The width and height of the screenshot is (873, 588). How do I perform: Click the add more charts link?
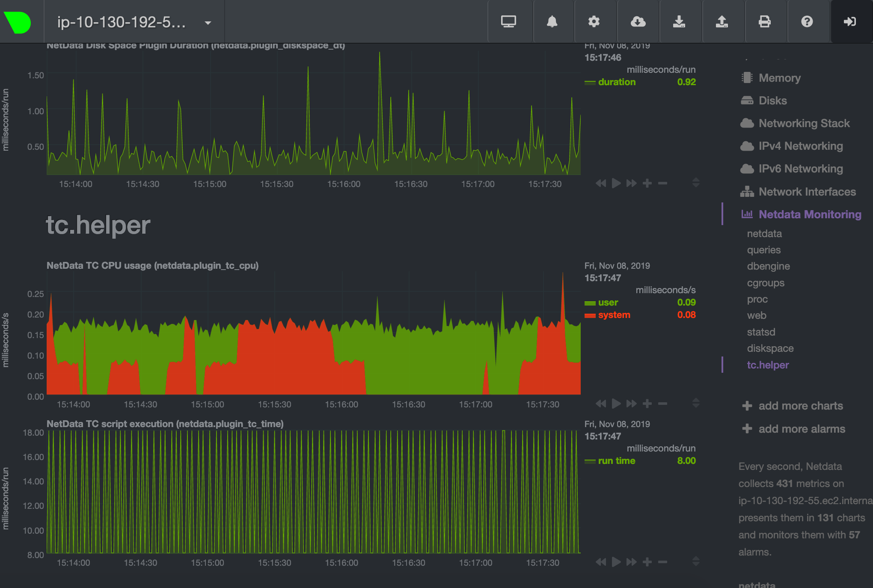pos(800,406)
